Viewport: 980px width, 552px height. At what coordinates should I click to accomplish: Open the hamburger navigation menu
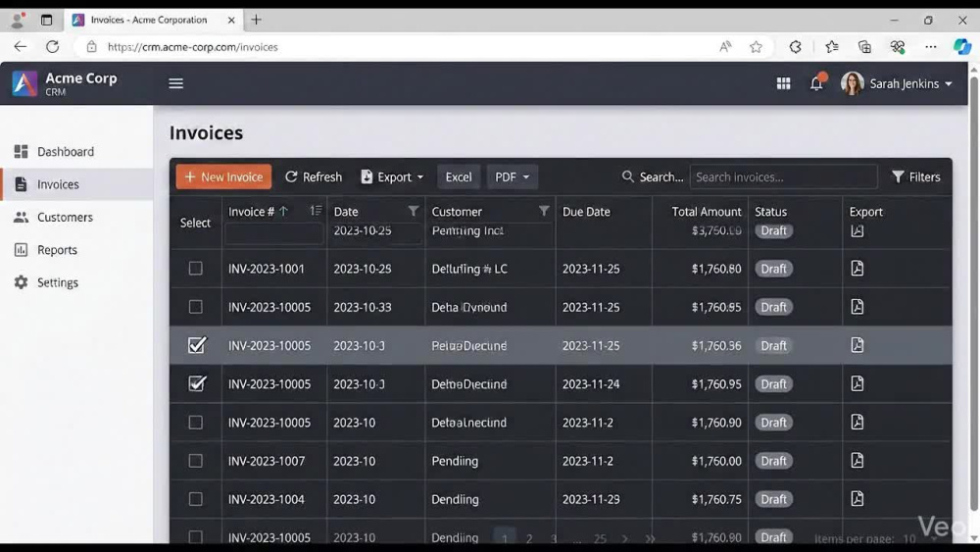click(x=175, y=83)
